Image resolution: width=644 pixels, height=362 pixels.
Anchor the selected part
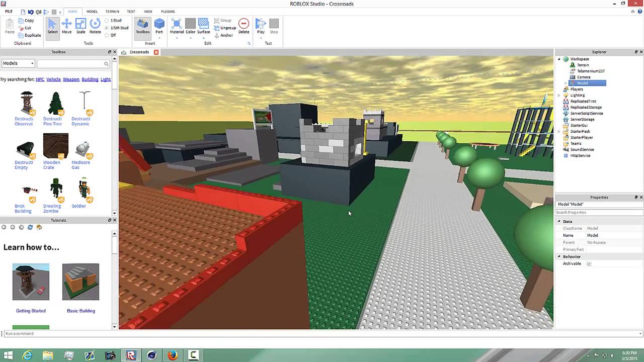pos(223,35)
